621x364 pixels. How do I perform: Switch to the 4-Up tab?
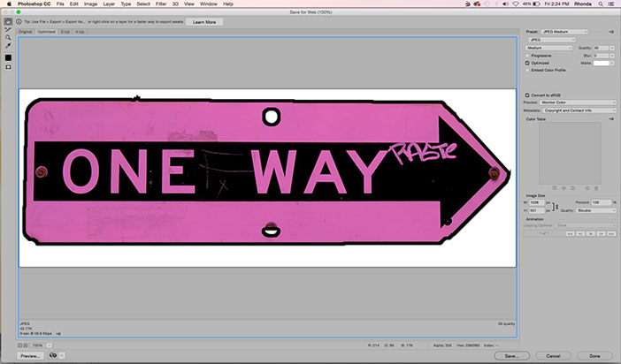click(80, 32)
